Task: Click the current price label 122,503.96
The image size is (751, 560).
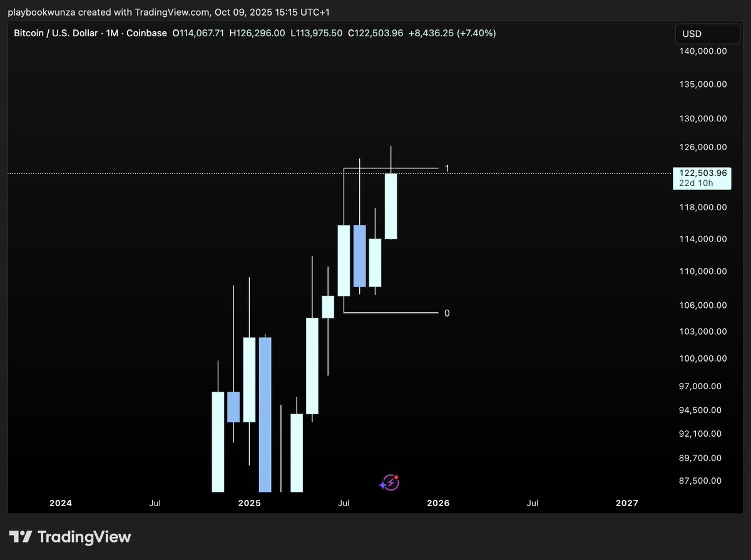Action: point(702,172)
